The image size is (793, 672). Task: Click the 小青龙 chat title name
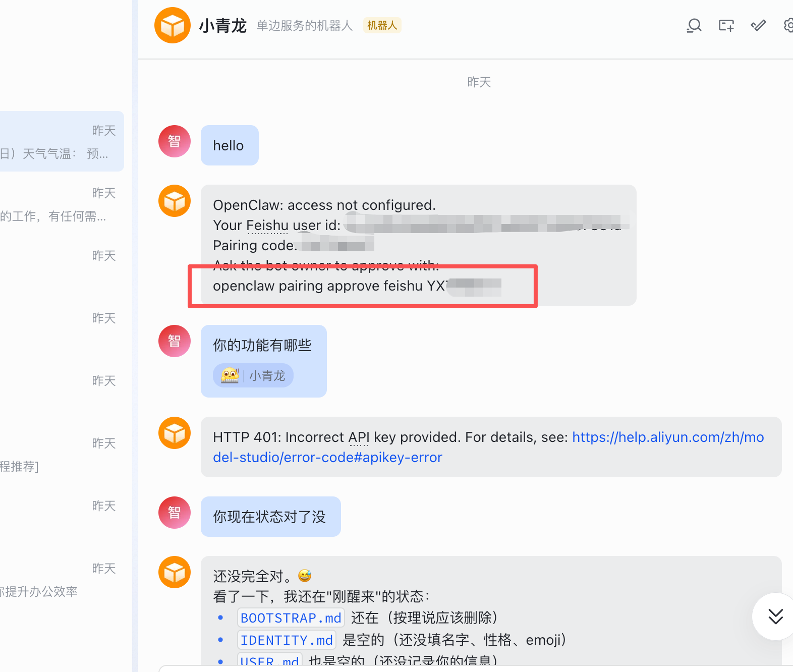[222, 25]
